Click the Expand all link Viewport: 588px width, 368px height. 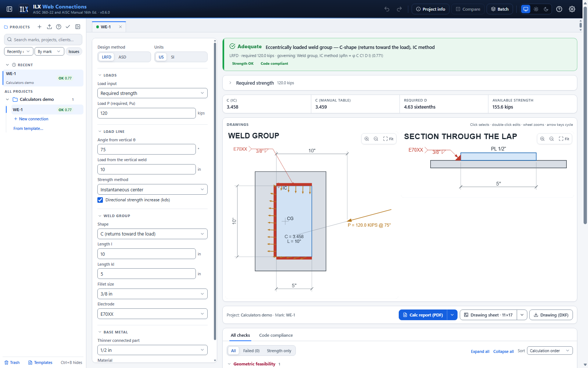pyautogui.click(x=480, y=351)
